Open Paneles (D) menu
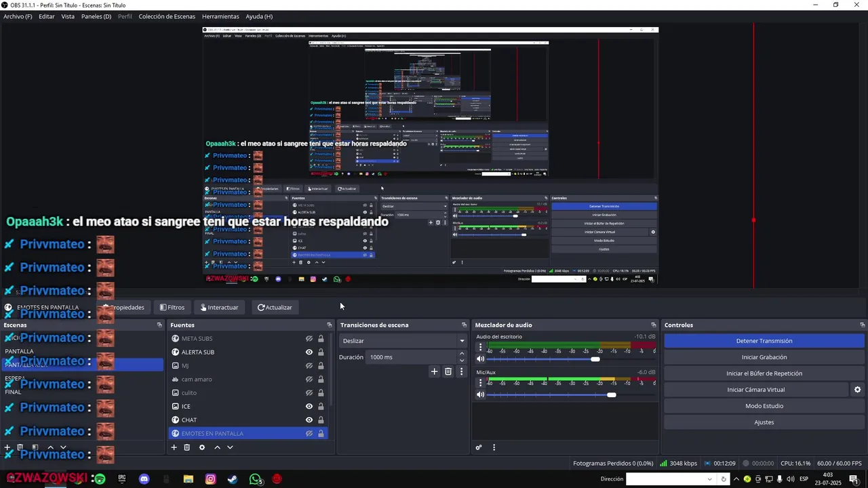This screenshot has width=868, height=488. [96, 16]
